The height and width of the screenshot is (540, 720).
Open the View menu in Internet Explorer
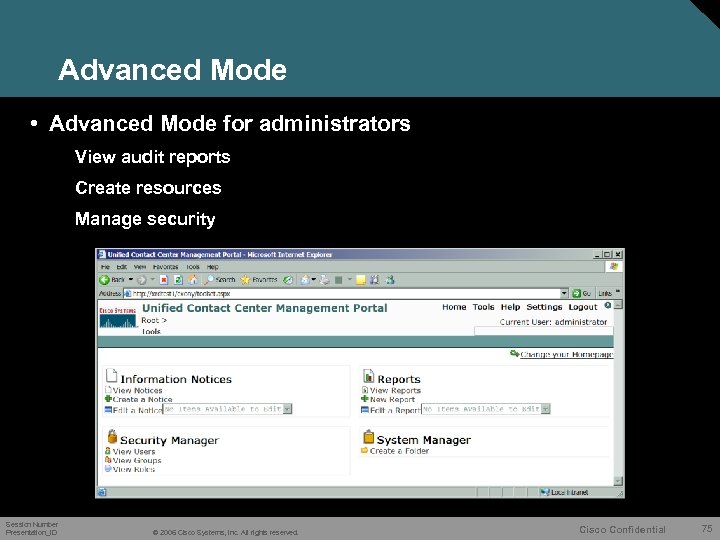[140, 267]
